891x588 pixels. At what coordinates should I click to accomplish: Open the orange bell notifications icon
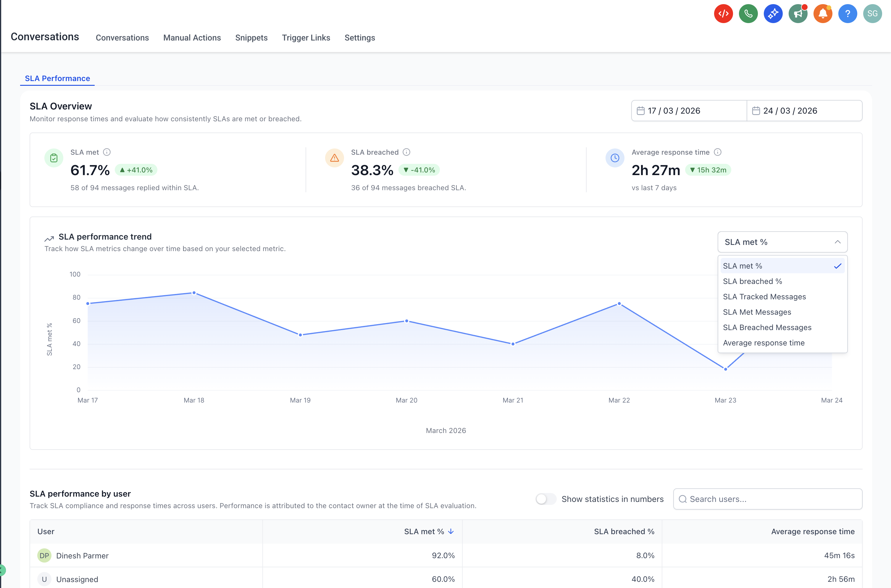[x=822, y=14]
